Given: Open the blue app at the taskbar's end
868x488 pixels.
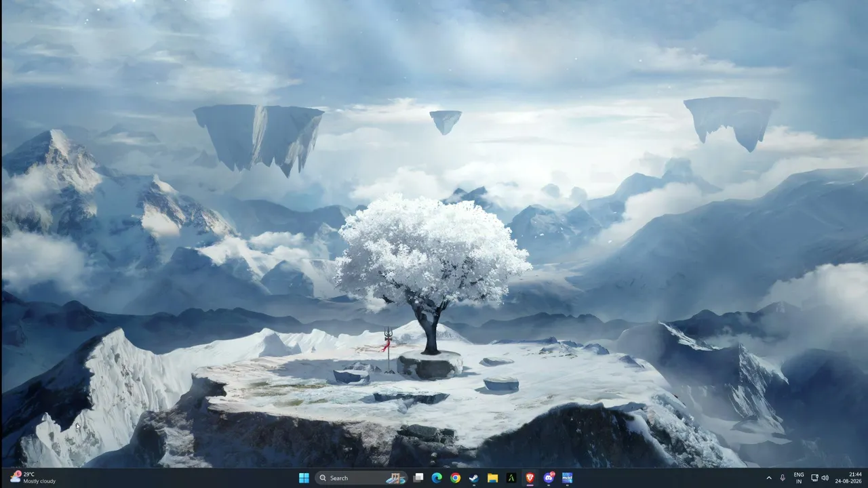Looking at the screenshot, I should pos(567,478).
